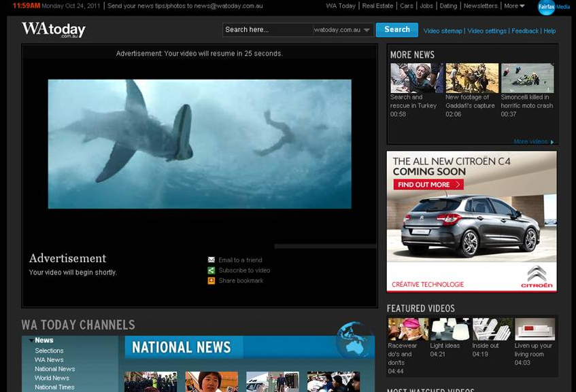Open the Simoncelli moto crash video thumbnail
The image size is (576, 392).
(527, 78)
